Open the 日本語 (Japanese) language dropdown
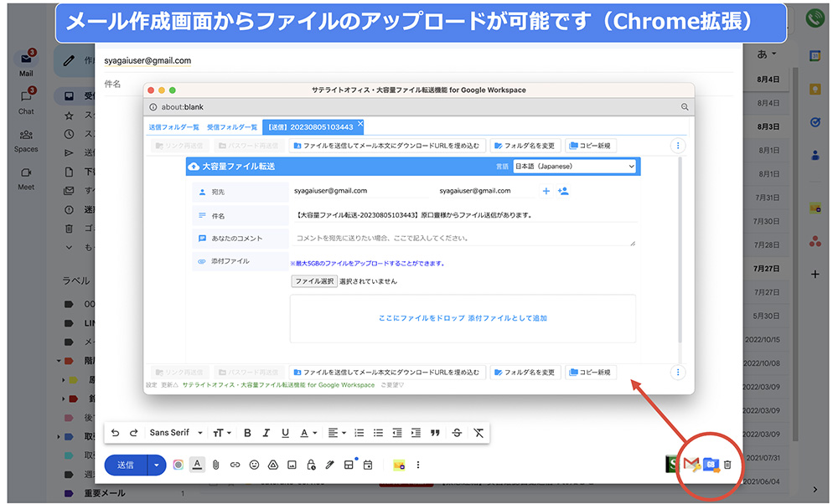The height and width of the screenshot is (504, 838). click(x=575, y=167)
